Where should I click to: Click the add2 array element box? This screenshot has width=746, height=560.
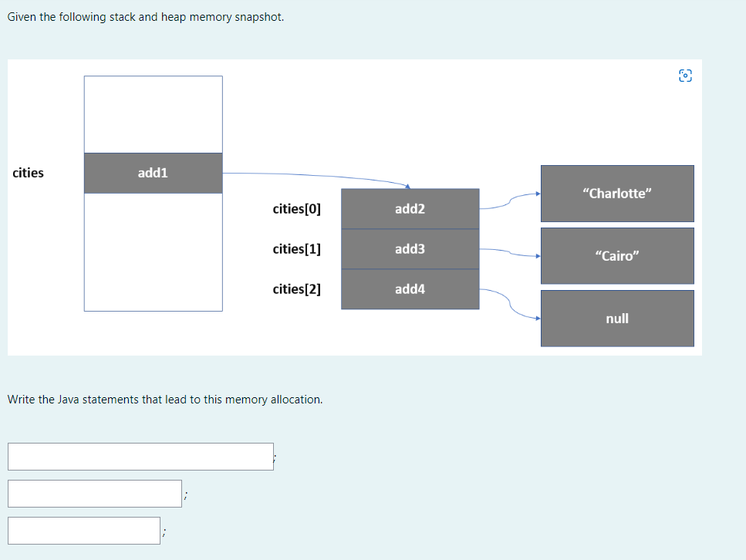point(410,208)
